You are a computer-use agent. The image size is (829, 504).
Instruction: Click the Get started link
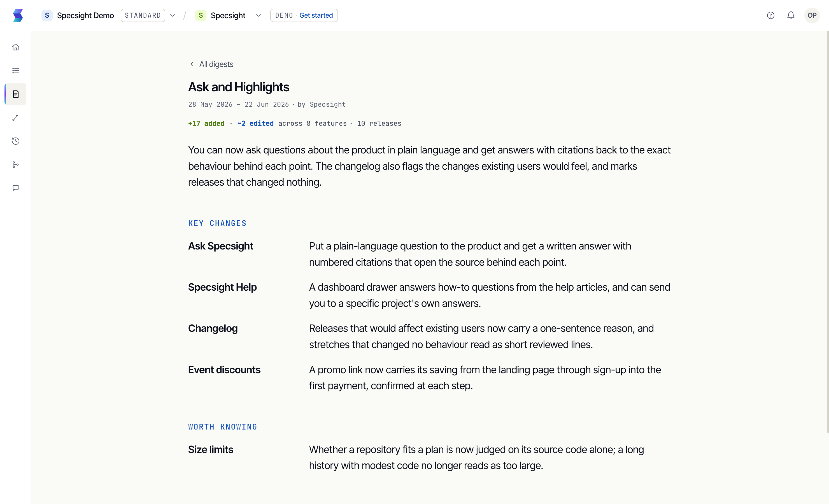point(316,15)
